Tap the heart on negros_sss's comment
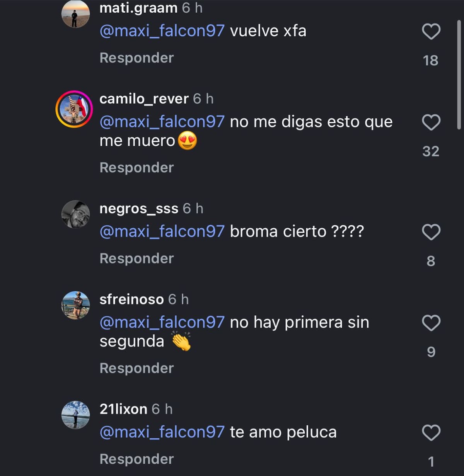The width and height of the screenshot is (464, 476). [x=430, y=232]
